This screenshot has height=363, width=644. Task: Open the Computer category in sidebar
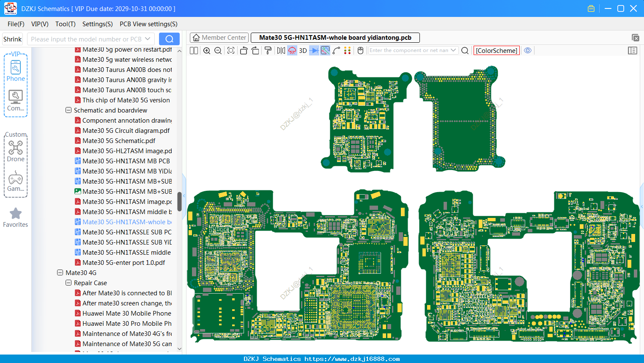point(16,101)
